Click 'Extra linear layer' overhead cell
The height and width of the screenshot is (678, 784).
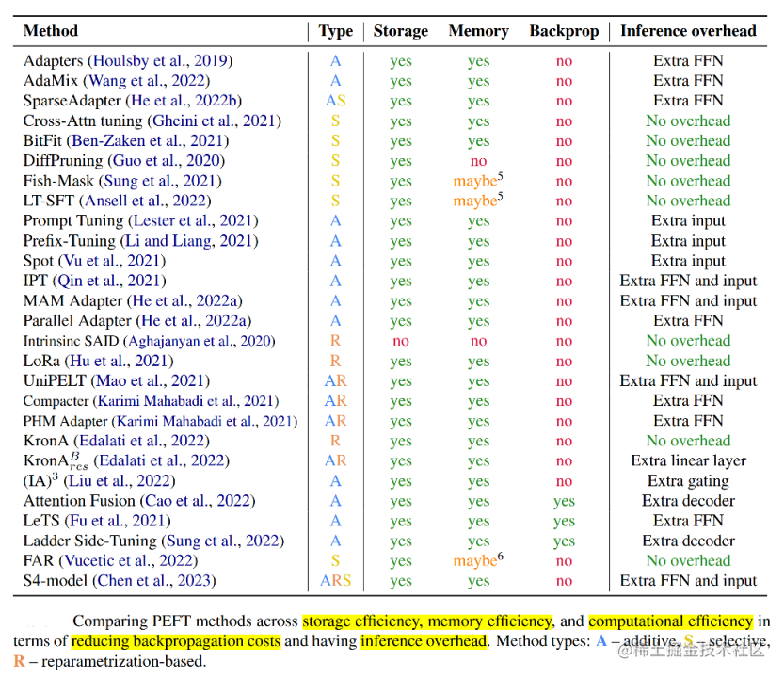pyautogui.click(x=688, y=461)
